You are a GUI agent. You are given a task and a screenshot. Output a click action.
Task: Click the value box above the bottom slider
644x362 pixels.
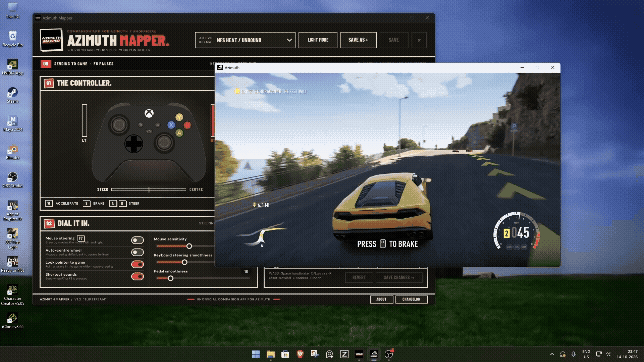point(246,272)
